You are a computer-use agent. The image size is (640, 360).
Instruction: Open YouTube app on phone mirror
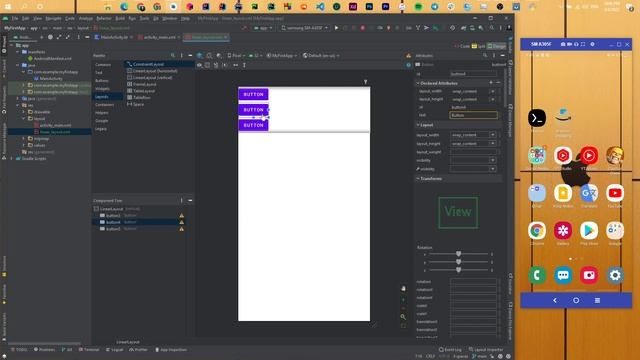tap(615, 193)
